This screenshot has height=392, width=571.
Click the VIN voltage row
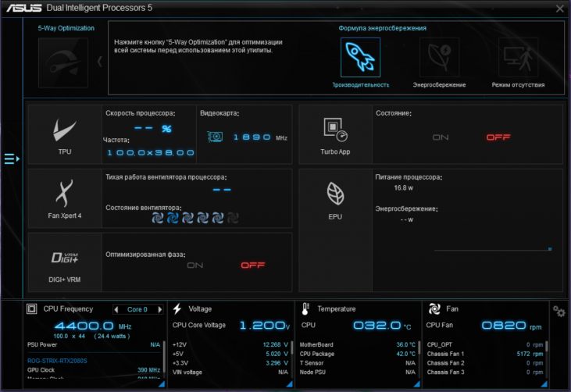[230, 372]
